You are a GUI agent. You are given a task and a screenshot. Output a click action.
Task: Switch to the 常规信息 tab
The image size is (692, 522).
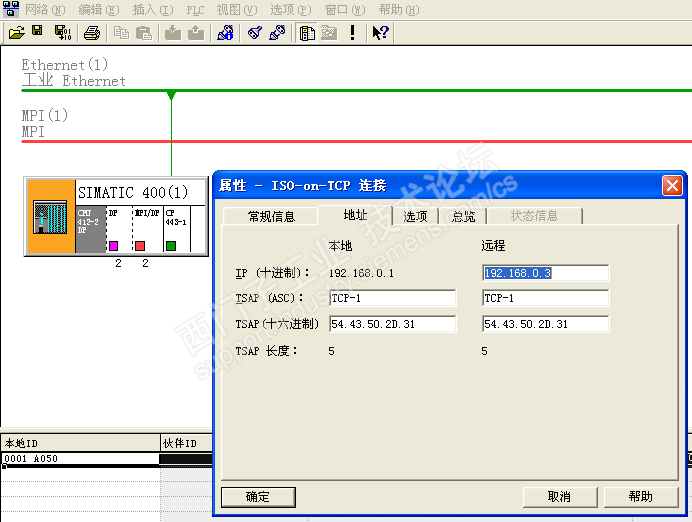(271, 216)
